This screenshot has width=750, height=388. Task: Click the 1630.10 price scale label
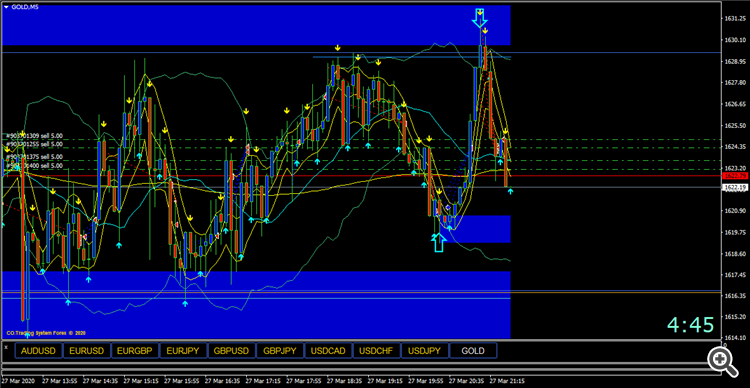[x=735, y=41]
